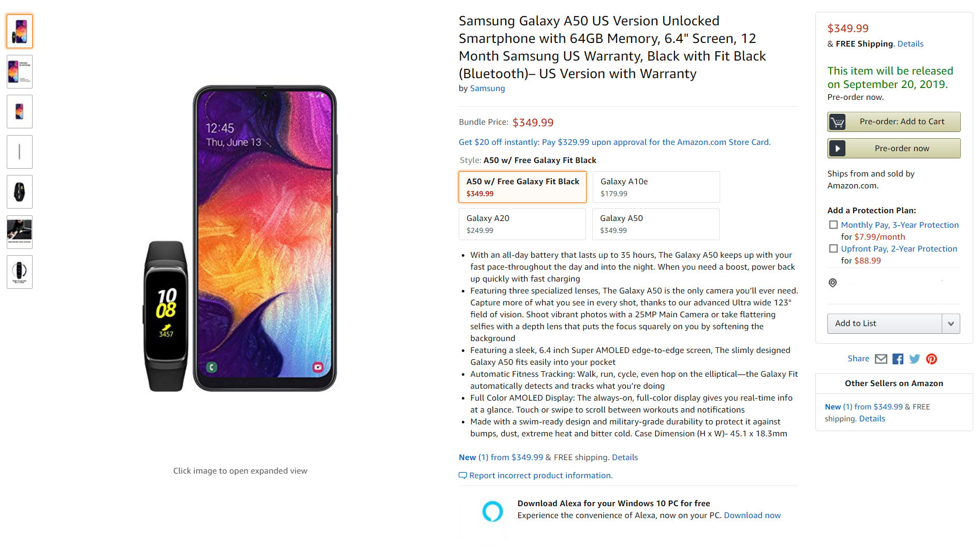Viewport: 980px width, 559px height.
Task: Click the Alexa logo icon
Action: pos(492,511)
